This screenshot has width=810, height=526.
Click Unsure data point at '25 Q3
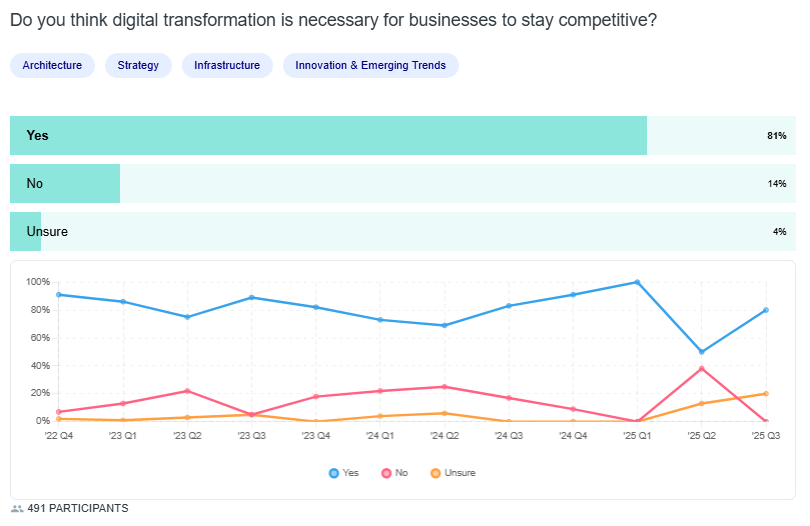(x=766, y=394)
